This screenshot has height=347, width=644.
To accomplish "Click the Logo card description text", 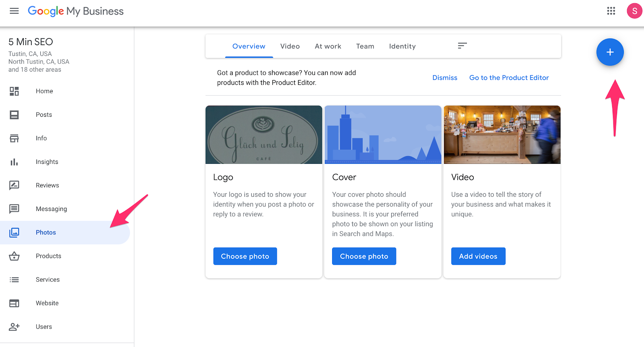I will 264,204.
